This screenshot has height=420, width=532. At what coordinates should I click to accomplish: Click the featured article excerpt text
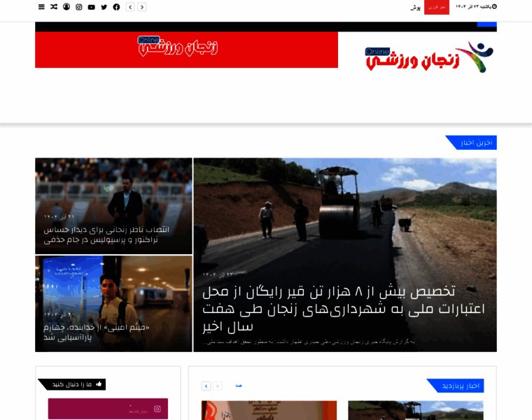click(x=309, y=342)
